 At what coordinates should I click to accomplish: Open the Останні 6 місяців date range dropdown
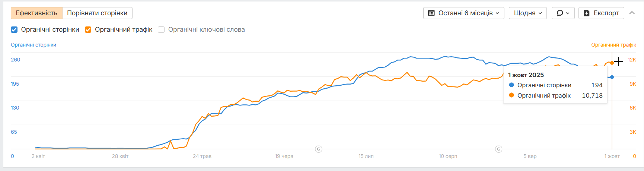coord(464,13)
